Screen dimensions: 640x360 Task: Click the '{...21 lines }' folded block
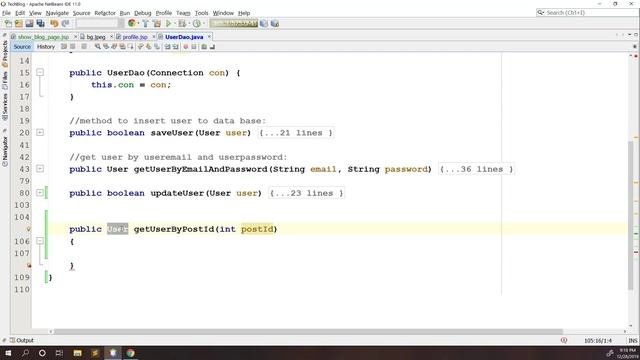click(296, 133)
